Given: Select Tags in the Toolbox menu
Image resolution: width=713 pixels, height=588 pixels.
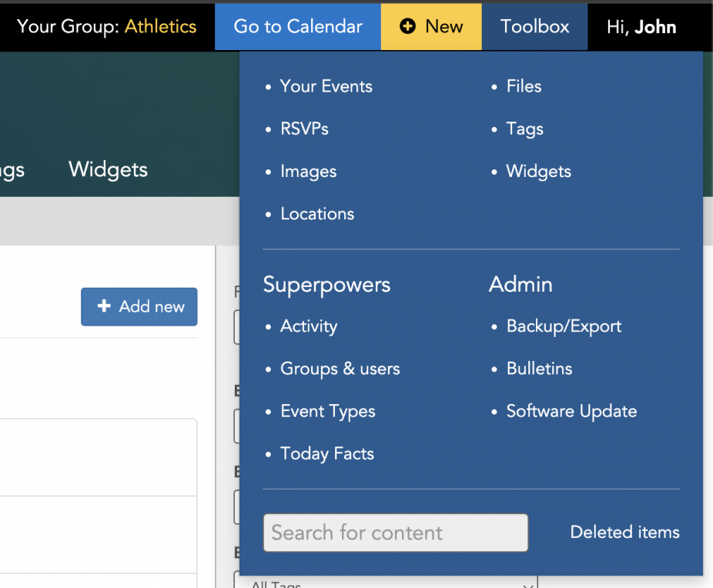Looking at the screenshot, I should click(524, 129).
